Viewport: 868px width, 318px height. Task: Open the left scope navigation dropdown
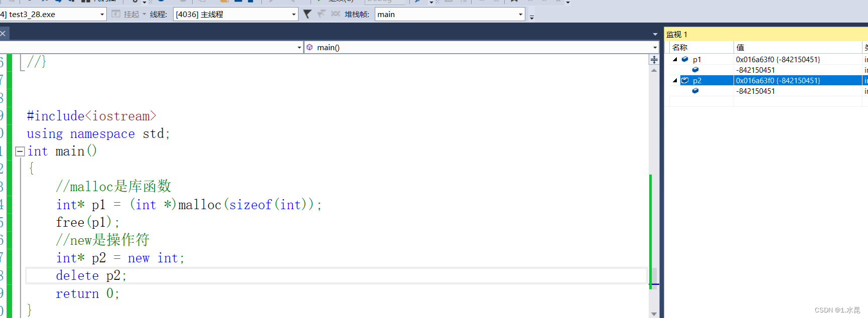[151, 47]
